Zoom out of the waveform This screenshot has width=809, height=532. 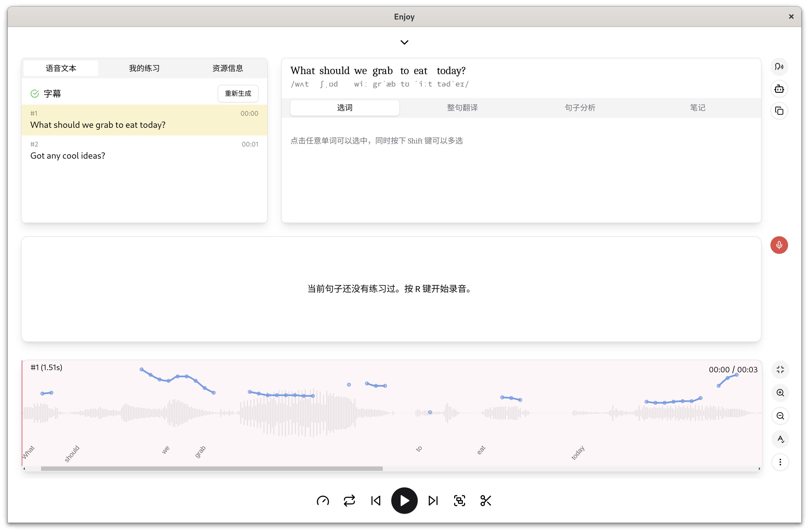pos(780,416)
